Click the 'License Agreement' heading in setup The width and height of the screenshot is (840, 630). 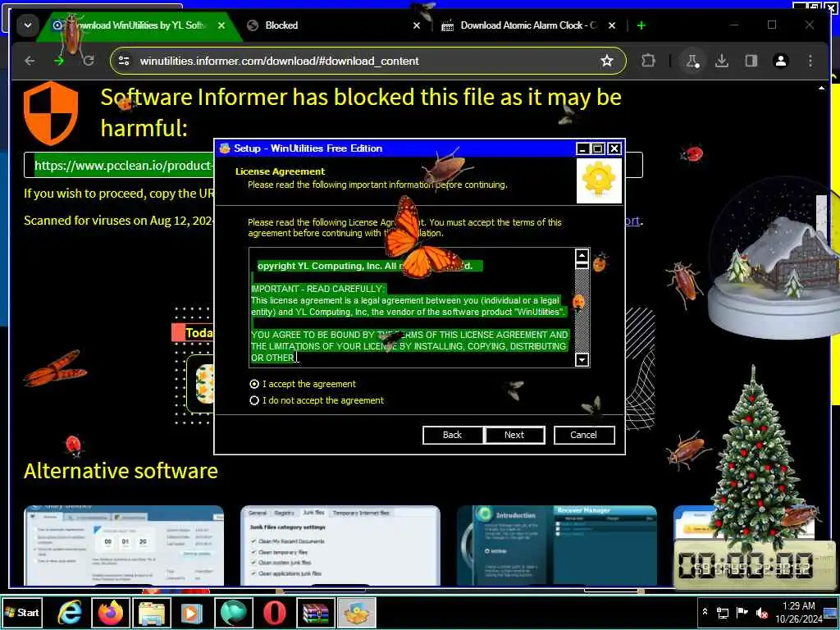[x=281, y=171]
